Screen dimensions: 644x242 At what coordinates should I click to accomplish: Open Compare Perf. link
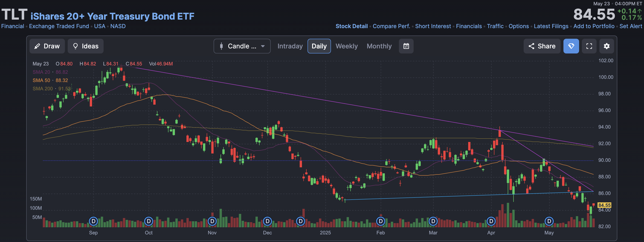391,26
